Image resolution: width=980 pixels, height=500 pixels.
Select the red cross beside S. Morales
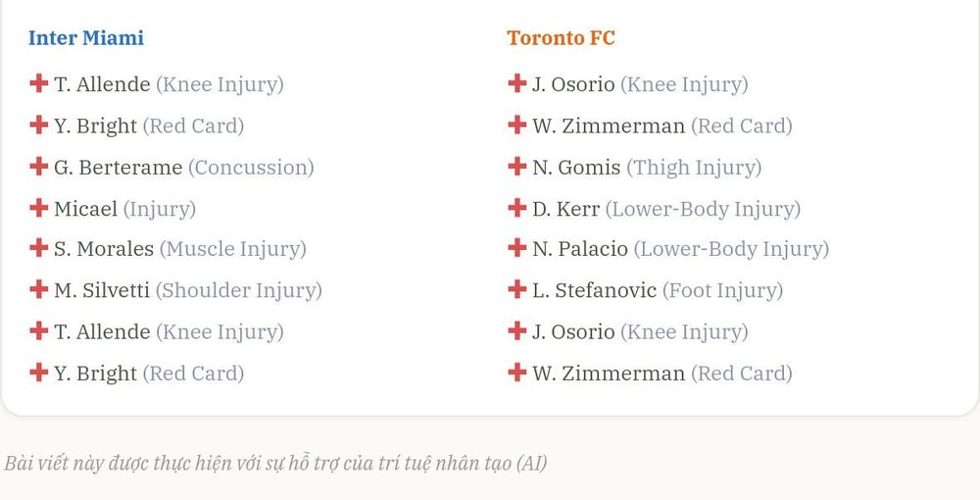(x=39, y=248)
